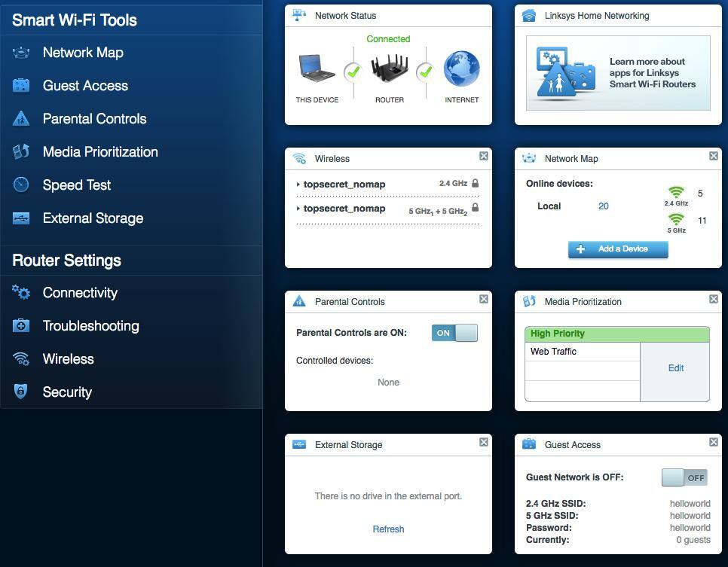Expand the 2.4 GHz topsecret_nomap network
Viewport: 728px width, 567px height.
[344, 184]
